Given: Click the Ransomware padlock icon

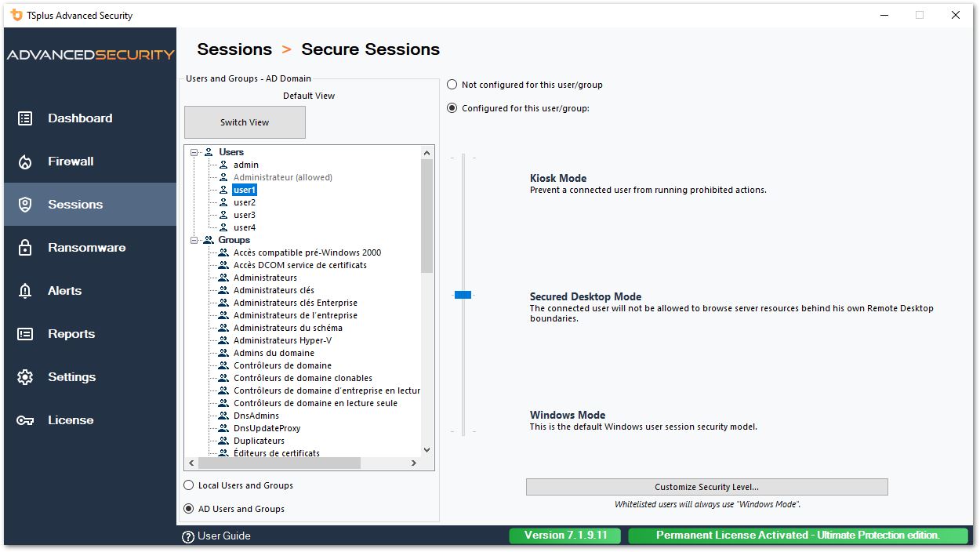Looking at the screenshot, I should pos(25,248).
